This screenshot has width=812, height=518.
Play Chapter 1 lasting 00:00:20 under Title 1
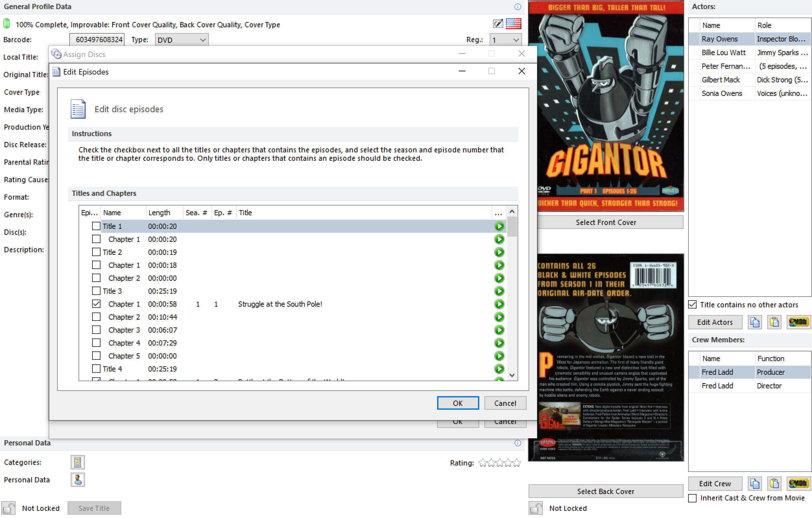[x=499, y=239]
